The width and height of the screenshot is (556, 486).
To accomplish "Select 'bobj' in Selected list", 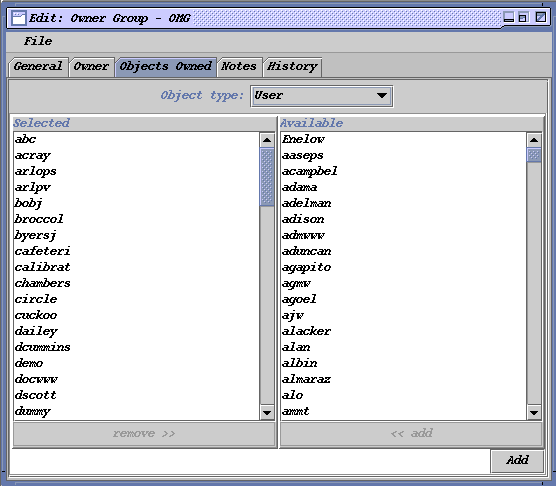I will pyautogui.click(x=137, y=203).
